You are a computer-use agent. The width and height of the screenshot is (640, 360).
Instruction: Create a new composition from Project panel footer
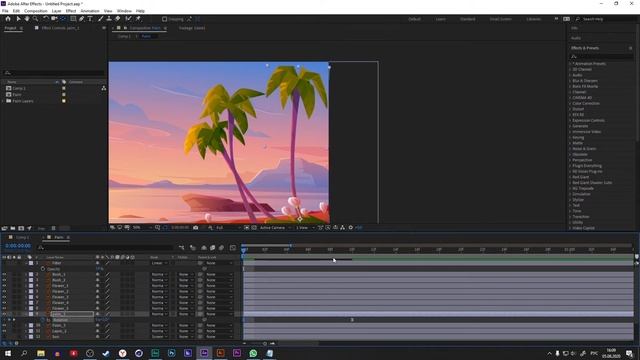click(x=21, y=228)
